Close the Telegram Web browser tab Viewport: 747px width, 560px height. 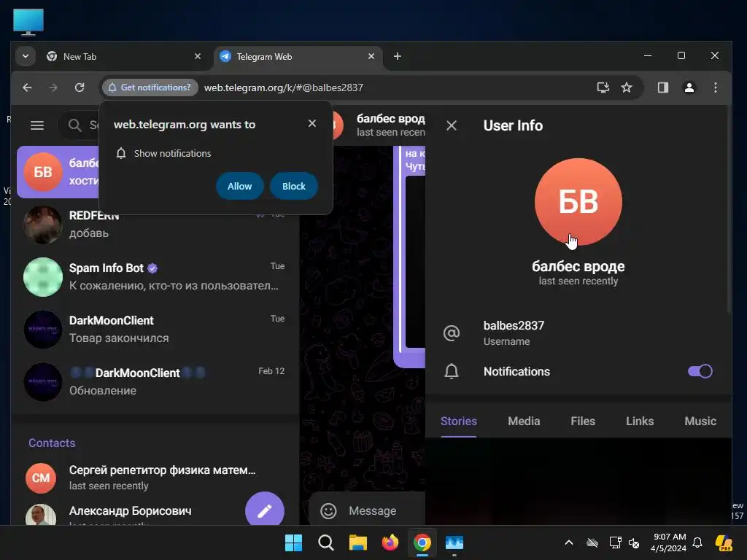point(371,56)
